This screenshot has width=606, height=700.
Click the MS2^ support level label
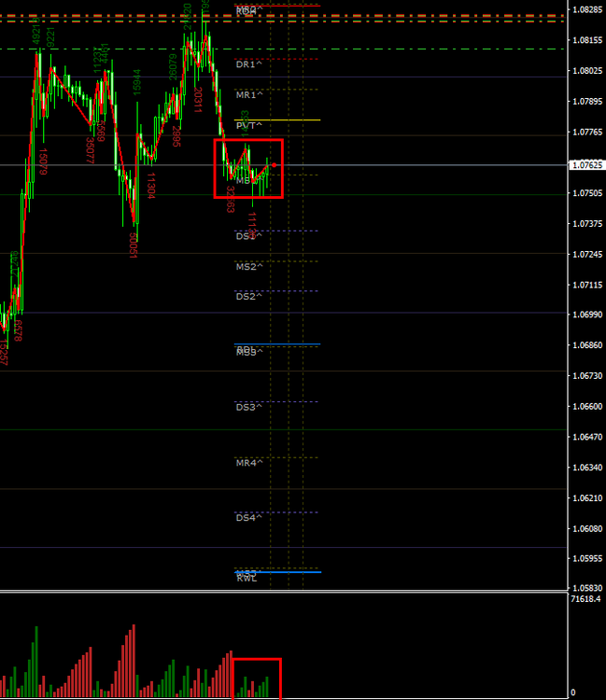click(249, 267)
